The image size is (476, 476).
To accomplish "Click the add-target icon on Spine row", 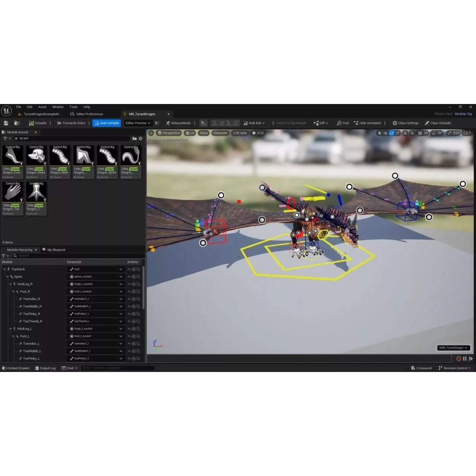I will (134, 276).
